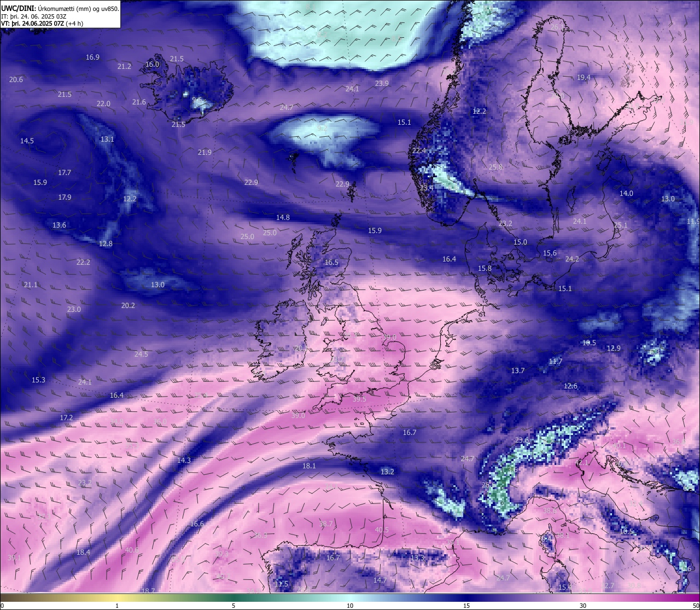The height and width of the screenshot is (610, 700).
Task: Click the map value 14.0
Action: pos(626,194)
